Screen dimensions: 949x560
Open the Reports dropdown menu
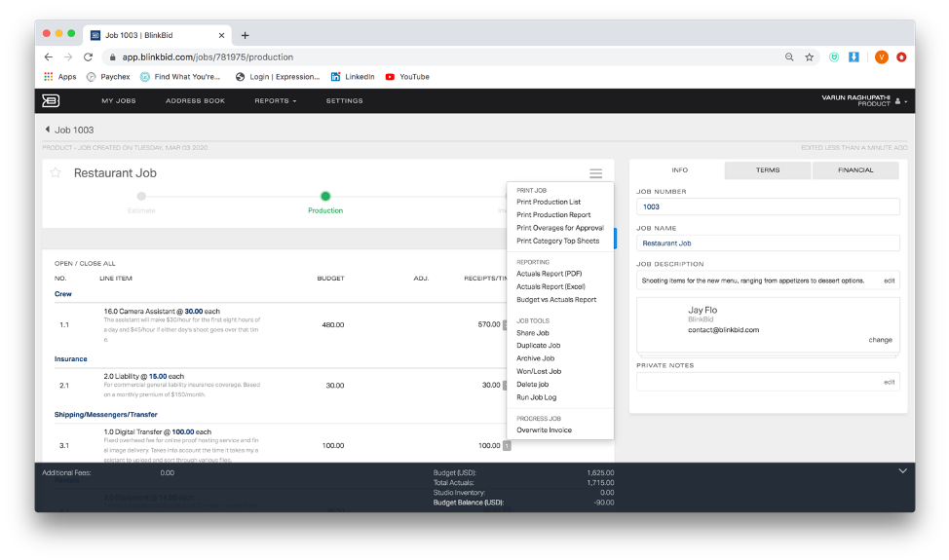[x=276, y=101]
